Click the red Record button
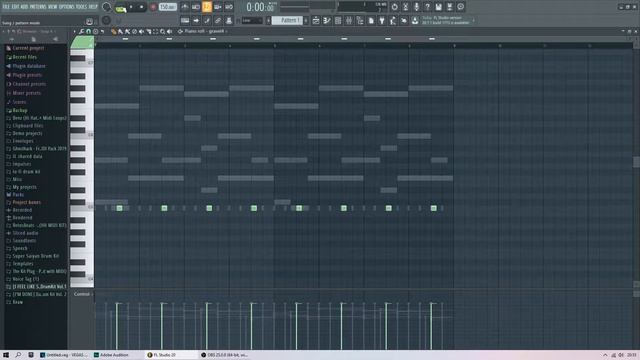Image resolution: width=640 pixels, height=360 pixels. 153,7
